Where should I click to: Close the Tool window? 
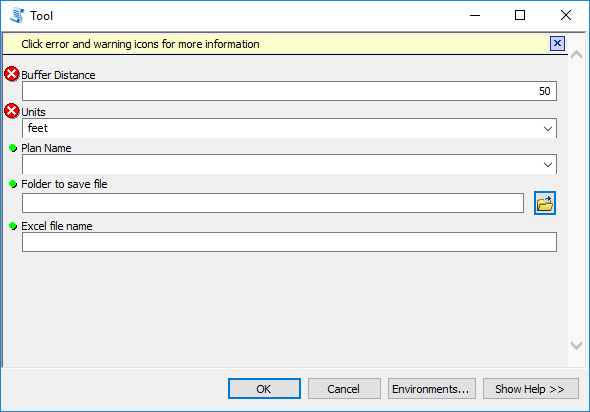(x=566, y=15)
